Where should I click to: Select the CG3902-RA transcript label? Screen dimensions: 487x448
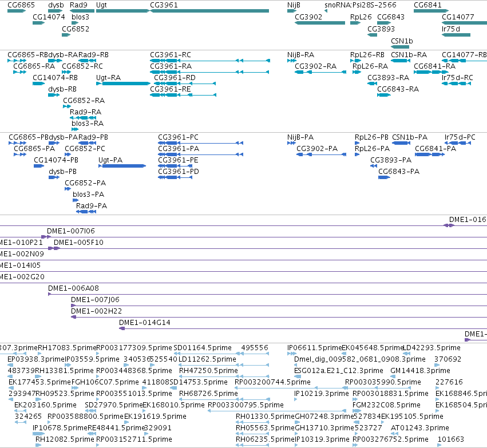tap(315, 66)
